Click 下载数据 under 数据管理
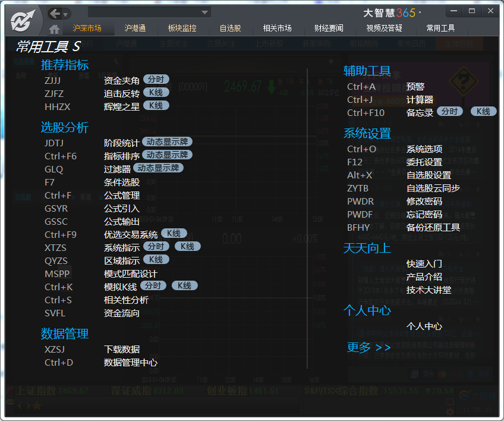504x421 pixels. point(122,350)
